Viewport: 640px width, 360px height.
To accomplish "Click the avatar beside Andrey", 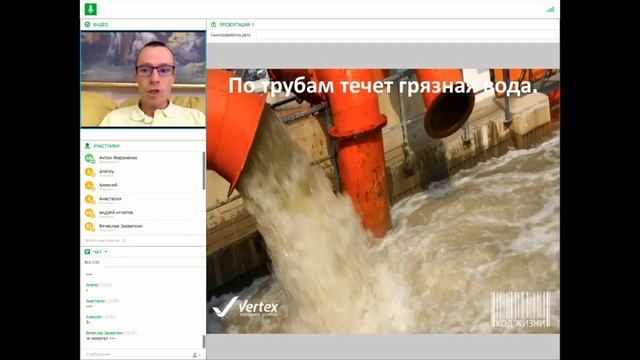I will coord(89,172).
